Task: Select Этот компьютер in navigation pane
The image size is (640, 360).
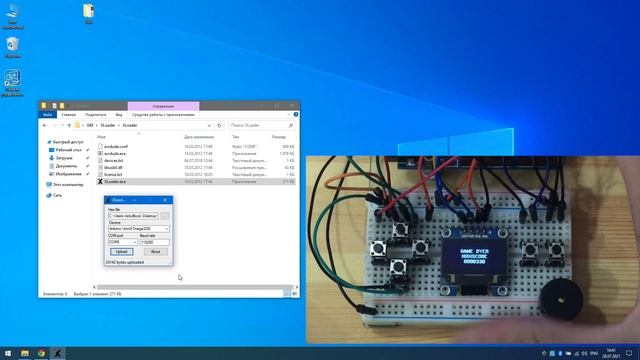Action: point(68,185)
